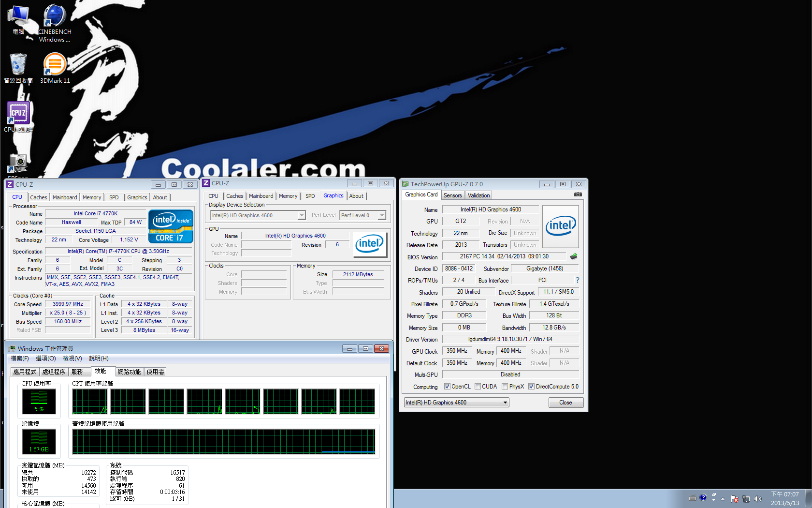Click the Intel logo in CPU-Z Graphics tab
The height and width of the screenshot is (508, 812).
[370, 243]
